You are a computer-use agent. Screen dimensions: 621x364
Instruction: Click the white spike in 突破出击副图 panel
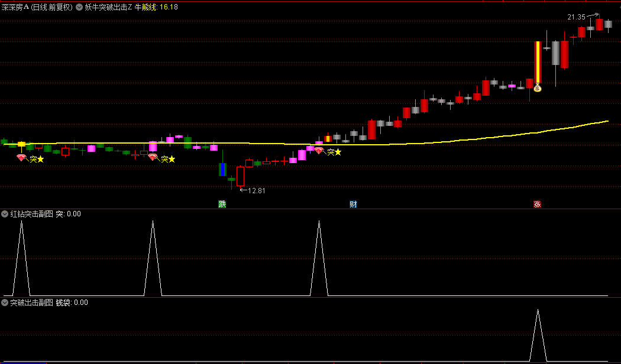(538, 334)
